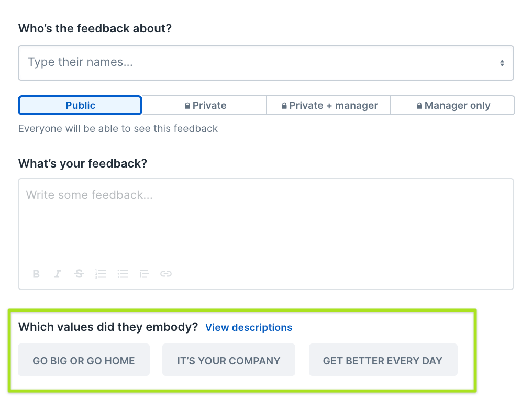The width and height of the screenshot is (532, 400).
Task: Restrict feedback to Manager only
Action: (x=453, y=105)
